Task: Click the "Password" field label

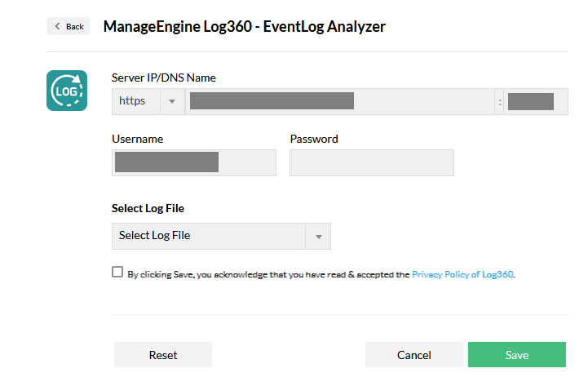Action: point(314,139)
